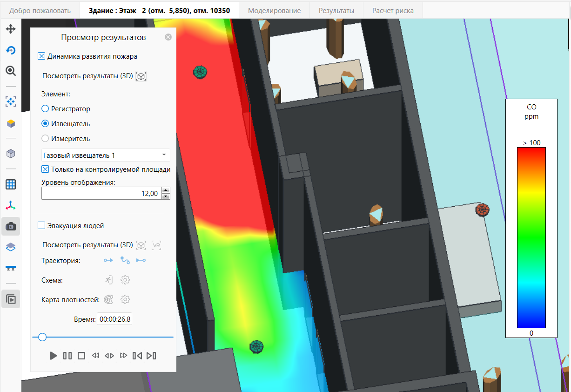
Task: Click the time slider handle
Action: pos(42,337)
